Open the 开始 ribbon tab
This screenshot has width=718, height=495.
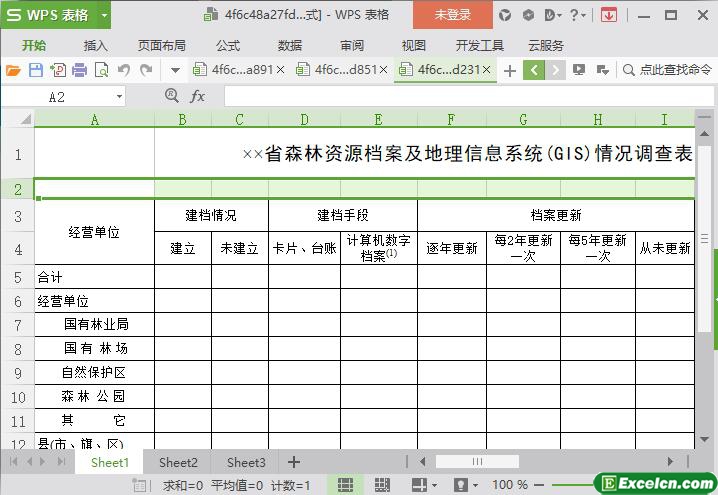(34, 45)
